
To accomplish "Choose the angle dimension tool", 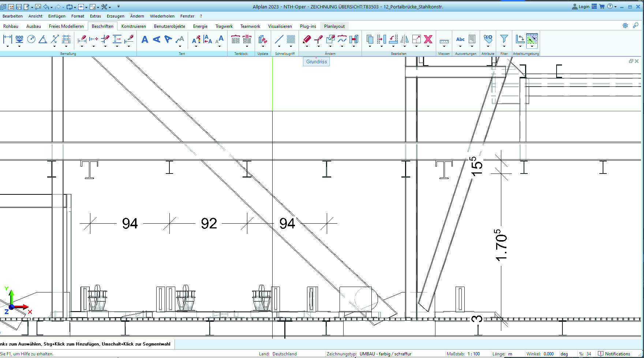I will (x=43, y=39).
